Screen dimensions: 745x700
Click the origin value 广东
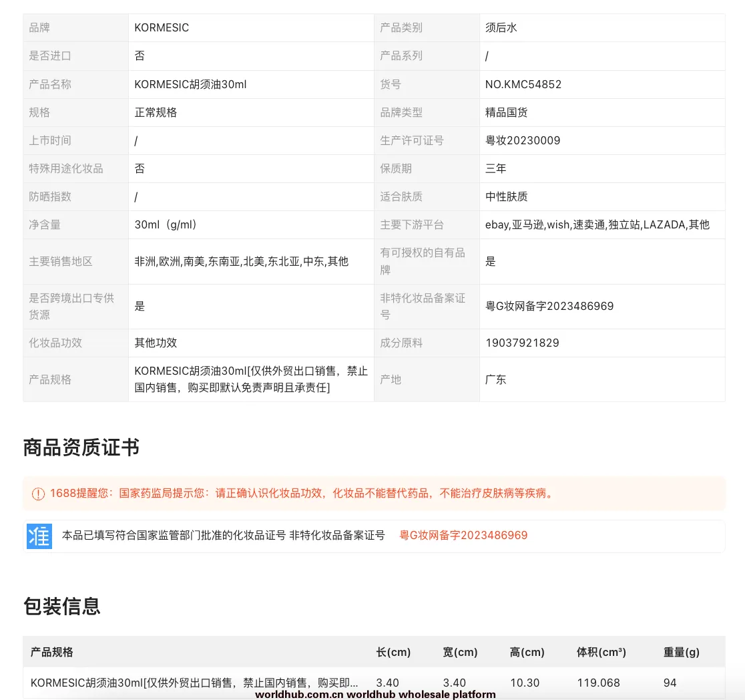tap(495, 379)
